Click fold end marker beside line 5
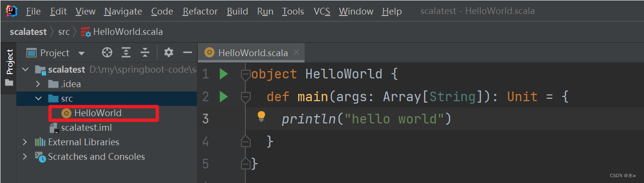This screenshot has height=183, width=644. 245,164
